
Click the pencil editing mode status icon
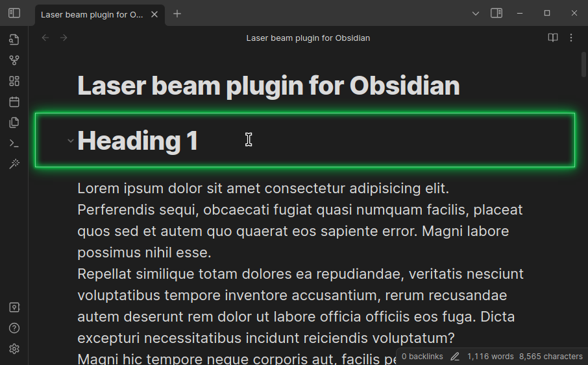coord(455,357)
